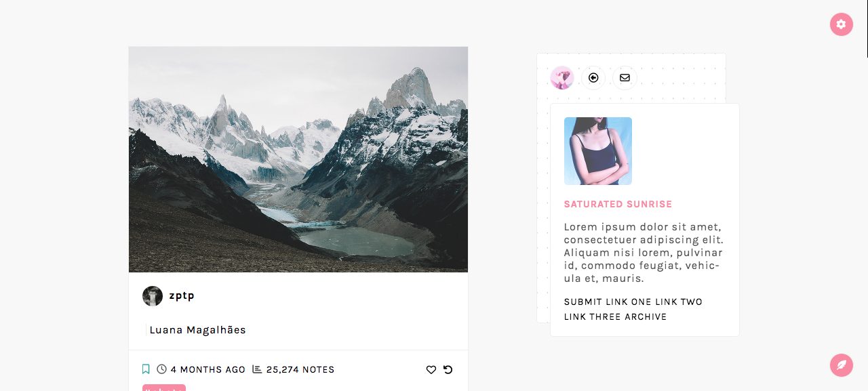Click the notes list icon
868x391 pixels.
[x=257, y=369]
